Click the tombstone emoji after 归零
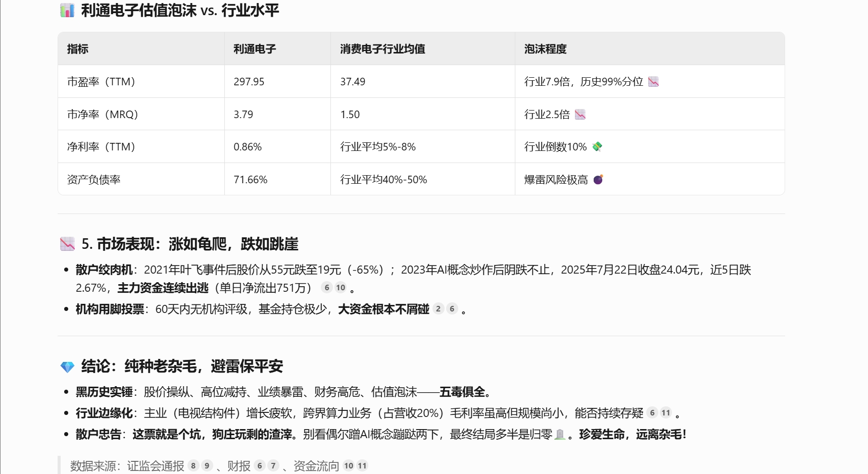 (x=560, y=435)
